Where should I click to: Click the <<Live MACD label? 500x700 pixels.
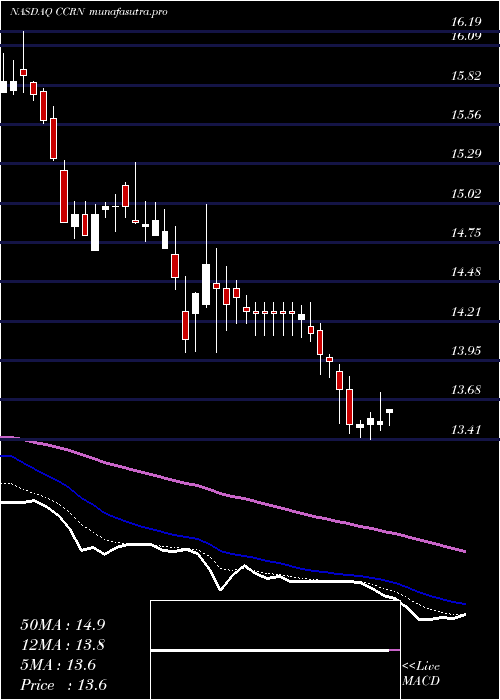pyautogui.click(x=421, y=674)
